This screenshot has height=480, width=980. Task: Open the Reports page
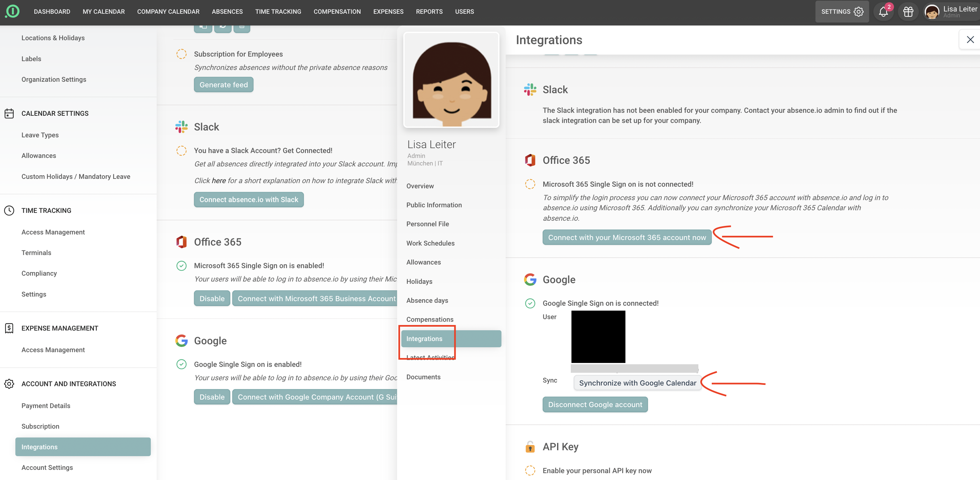pos(429,12)
